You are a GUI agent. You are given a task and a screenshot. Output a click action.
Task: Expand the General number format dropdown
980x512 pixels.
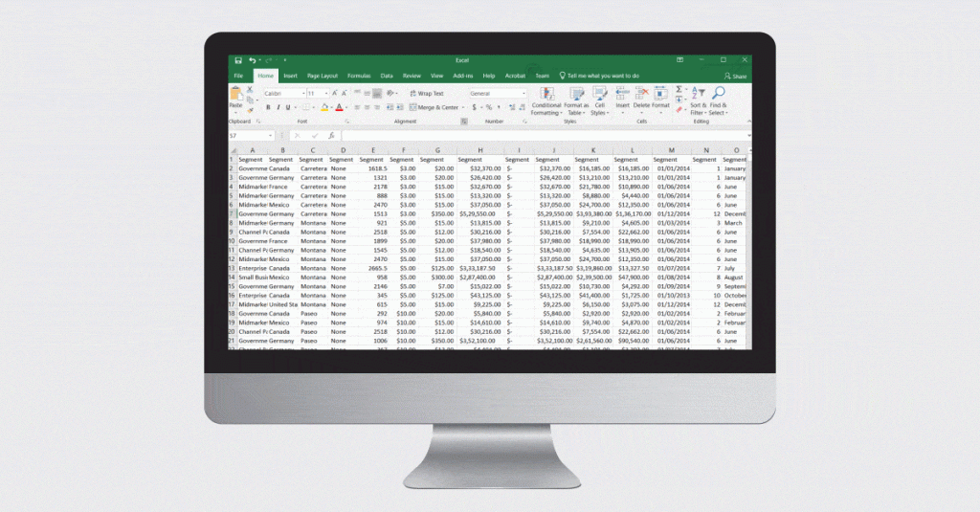(523, 94)
